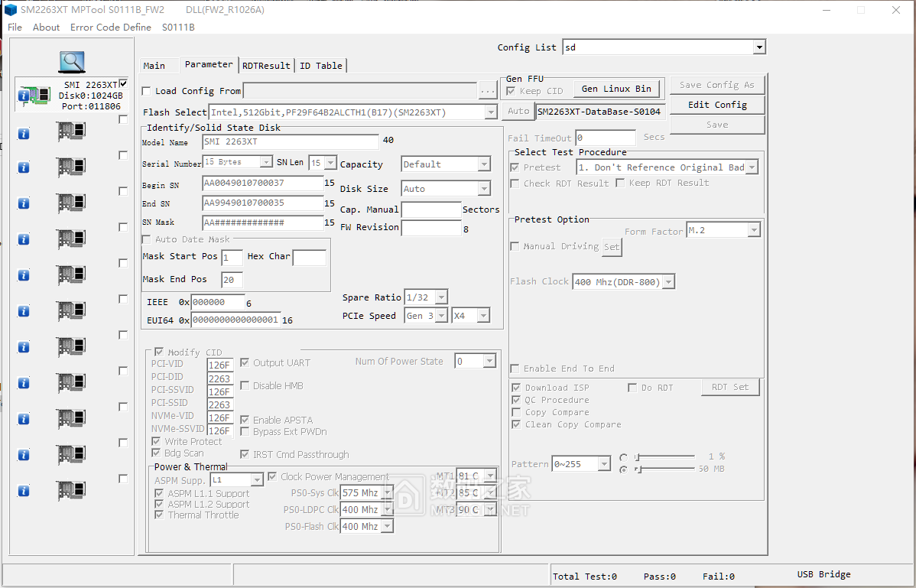916x588 pixels.
Task: Click the RDT Set button
Action: coord(730,387)
